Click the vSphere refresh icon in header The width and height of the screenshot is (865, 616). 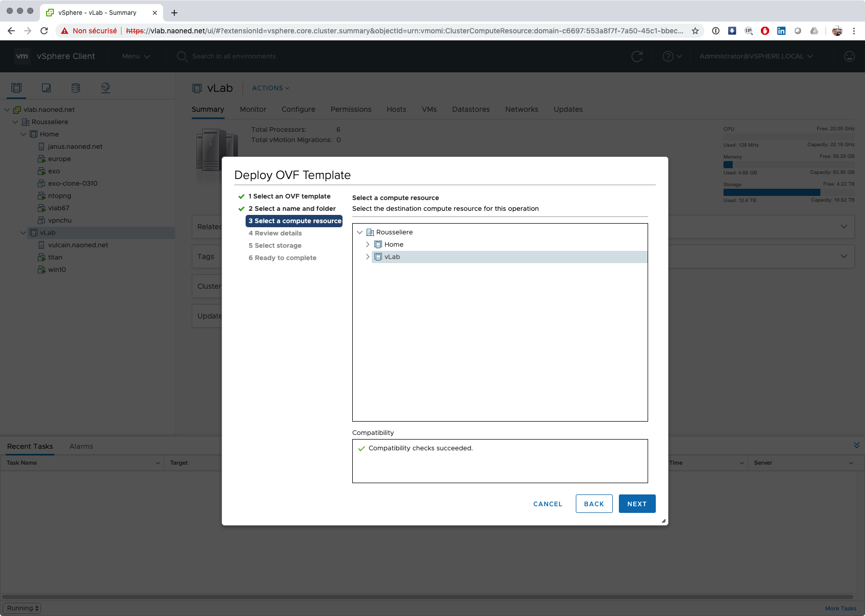[x=637, y=56]
